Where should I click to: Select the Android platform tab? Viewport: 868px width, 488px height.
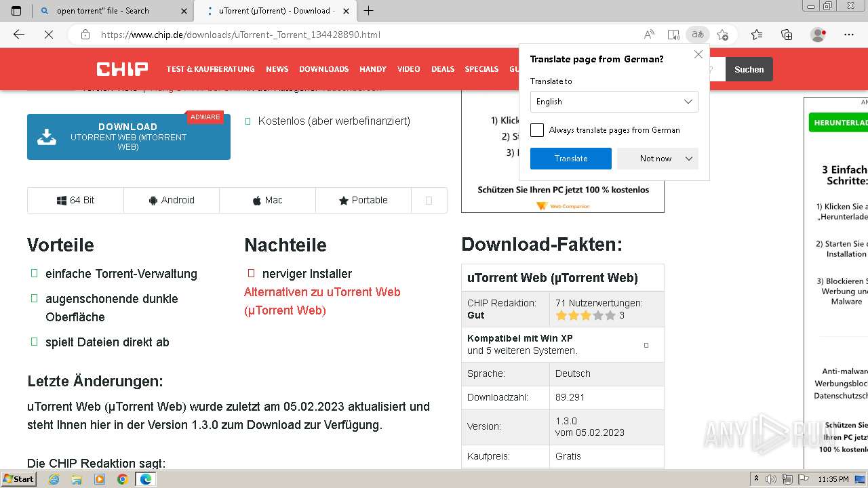[x=172, y=200]
